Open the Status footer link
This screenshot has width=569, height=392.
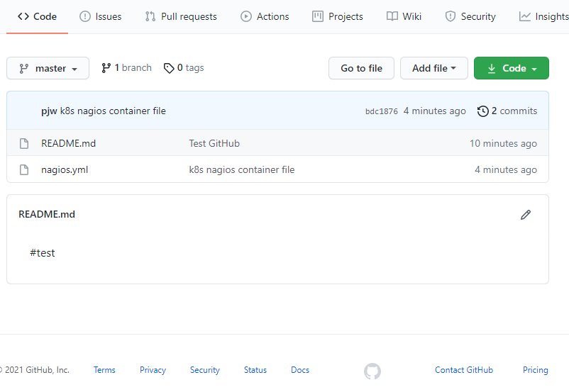point(255,370)
